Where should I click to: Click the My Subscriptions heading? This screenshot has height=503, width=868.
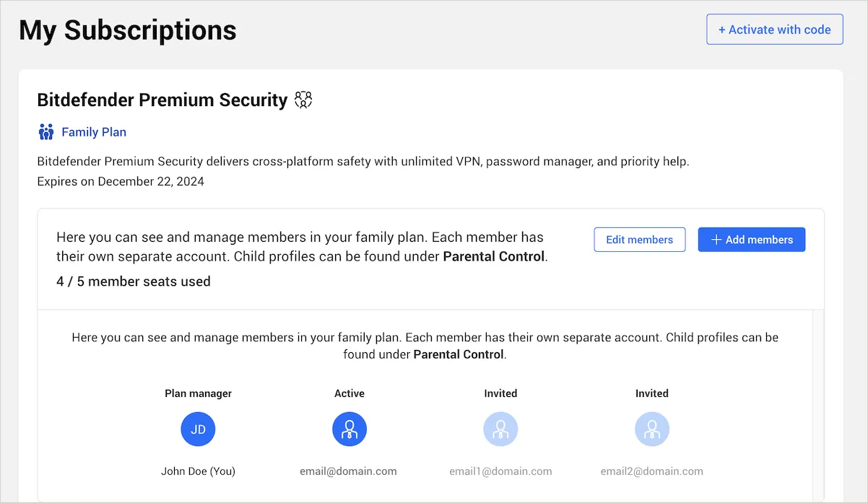coord(127,30)
